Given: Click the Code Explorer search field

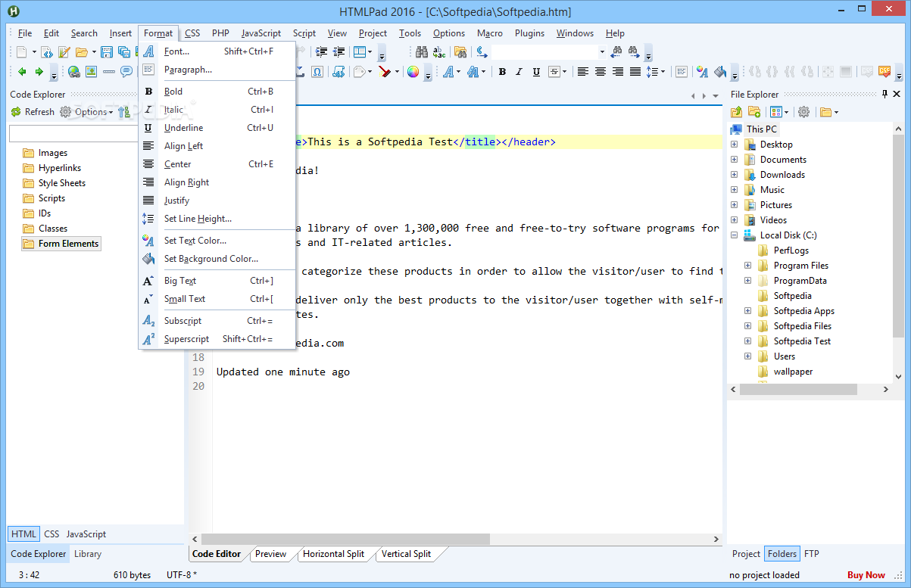Looking at the screenshot, I should (73, 134).
